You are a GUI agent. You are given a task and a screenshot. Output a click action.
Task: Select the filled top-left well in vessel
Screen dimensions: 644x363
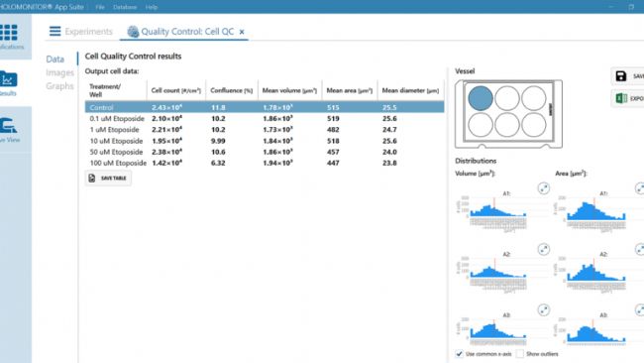[x=481, y=98]
